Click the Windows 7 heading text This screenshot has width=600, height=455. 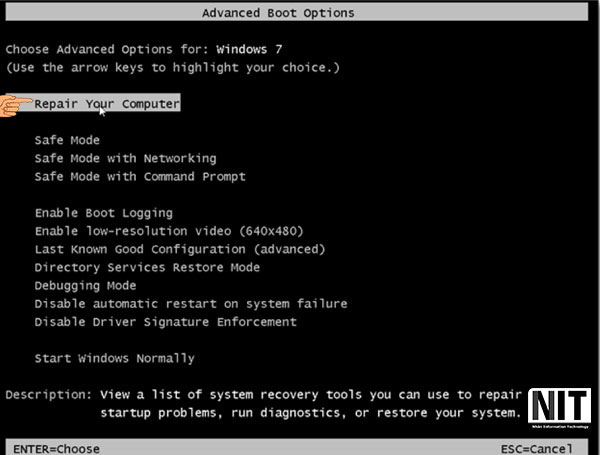249,49
